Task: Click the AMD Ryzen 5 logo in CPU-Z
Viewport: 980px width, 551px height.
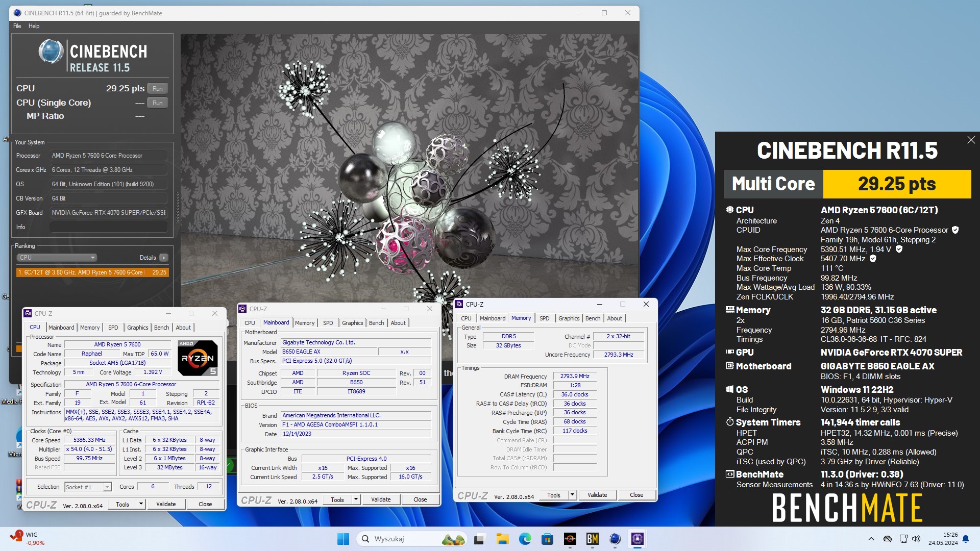Action: [x=198, y=358]
